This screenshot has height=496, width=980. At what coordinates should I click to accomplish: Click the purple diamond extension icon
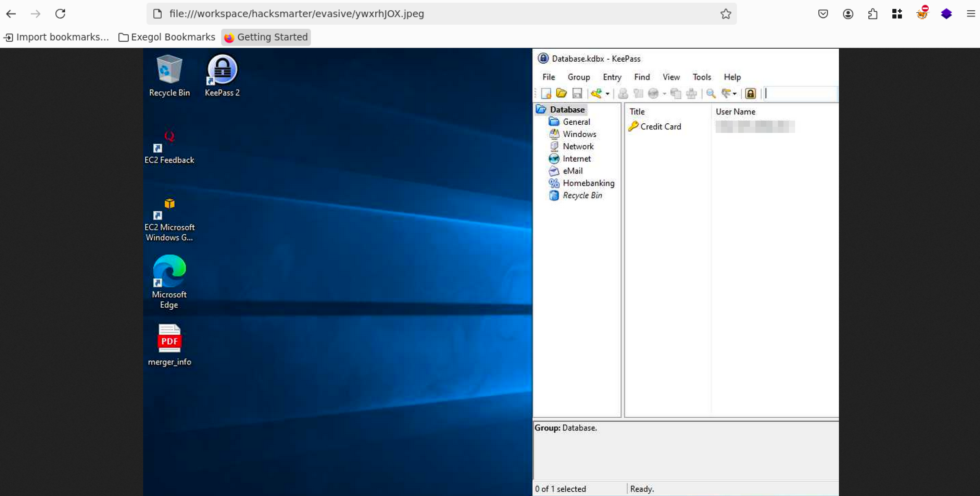click(946, 14)
